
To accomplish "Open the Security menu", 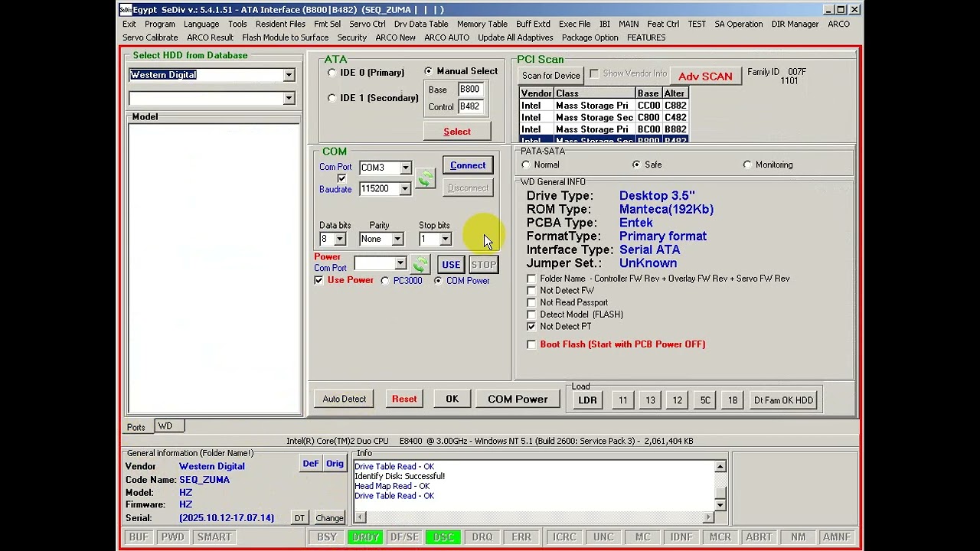I will (x=352, y=37).
